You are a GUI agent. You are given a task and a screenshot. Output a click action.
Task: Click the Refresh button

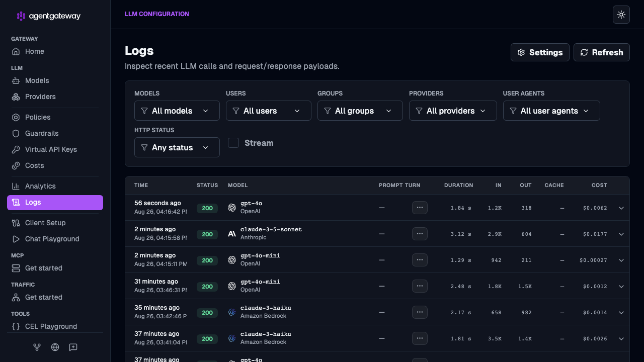click(x=602, y=52)
